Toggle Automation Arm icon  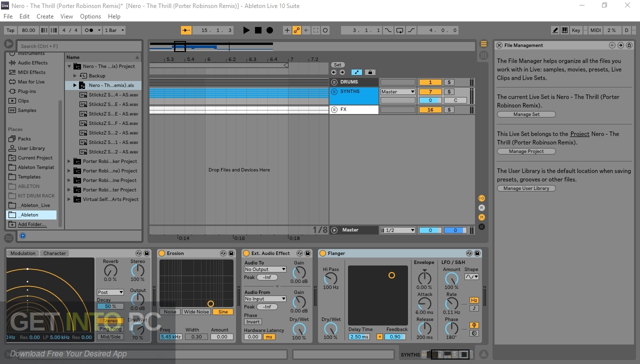click(x=297, y=30)
